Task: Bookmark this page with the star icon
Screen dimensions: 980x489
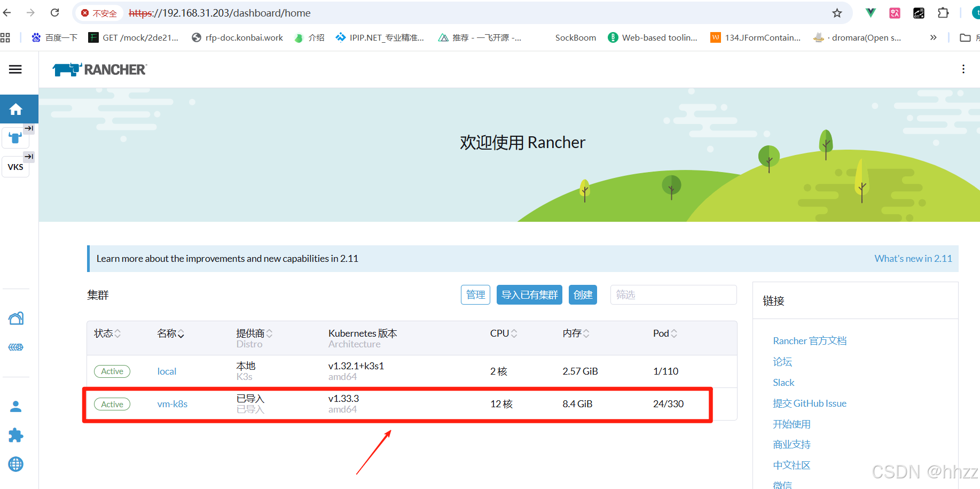Action: [x=837, y=13]
